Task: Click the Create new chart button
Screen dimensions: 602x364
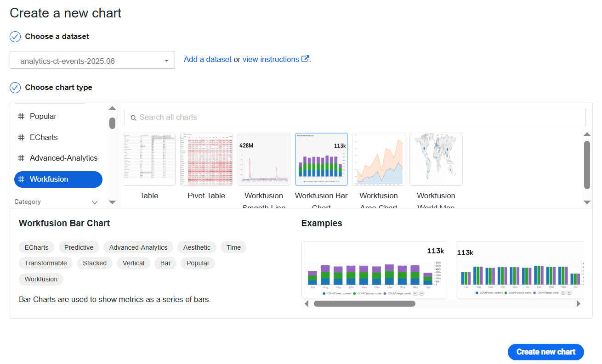Action: 546,352
